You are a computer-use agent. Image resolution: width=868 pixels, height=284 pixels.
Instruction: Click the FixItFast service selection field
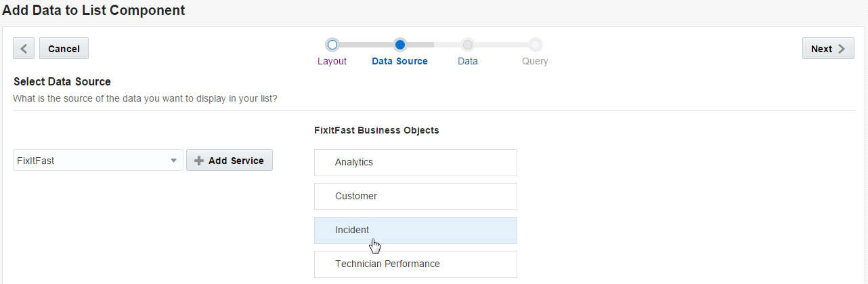[x=88, y=161]
